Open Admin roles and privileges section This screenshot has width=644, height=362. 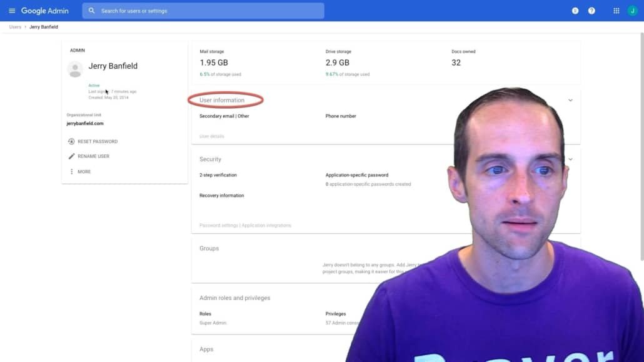pyautogui.click(x=234, y=298)
